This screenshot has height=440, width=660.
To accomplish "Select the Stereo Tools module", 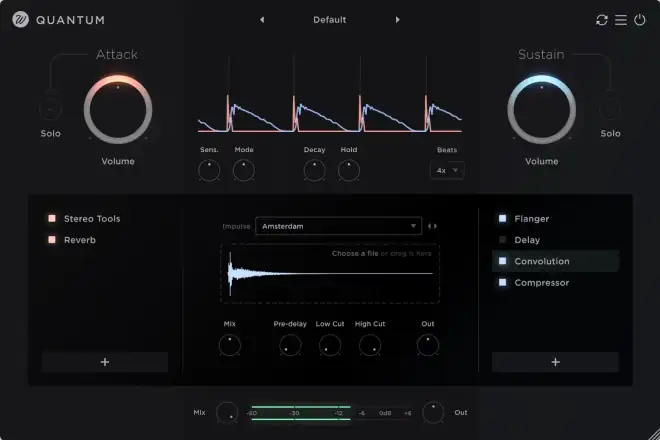I will pos(92,219).
